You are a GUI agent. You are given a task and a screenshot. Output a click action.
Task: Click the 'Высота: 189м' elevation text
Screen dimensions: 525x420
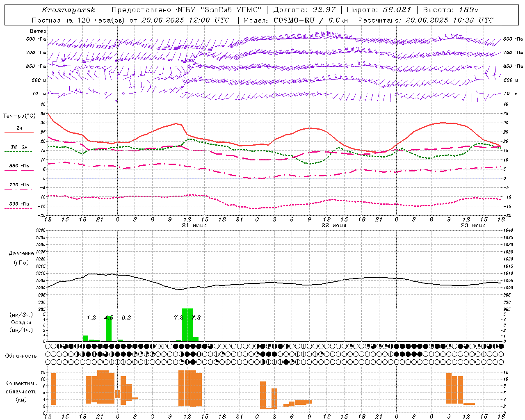pos(450,10)
